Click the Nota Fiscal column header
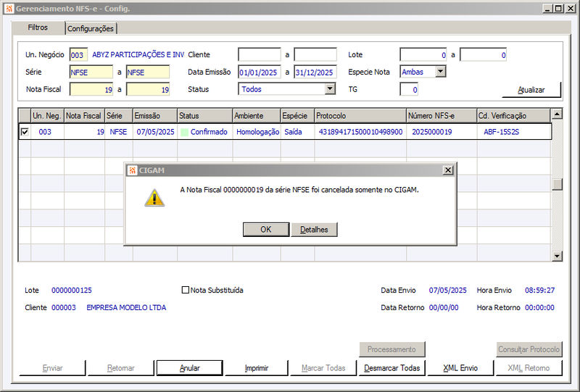Screen dimensions: 580x392 pyautogui.click(x=84, y=116)
